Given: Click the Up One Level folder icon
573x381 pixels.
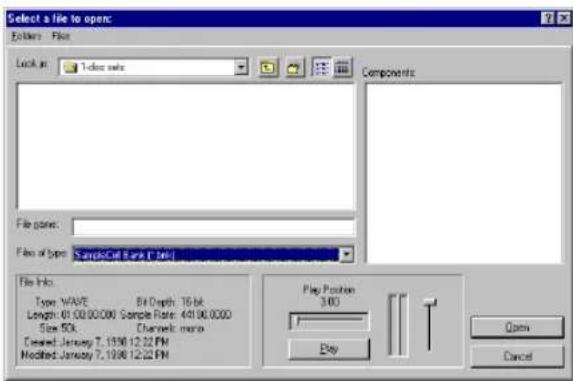Looking at the screenshot, I should 268,68.
